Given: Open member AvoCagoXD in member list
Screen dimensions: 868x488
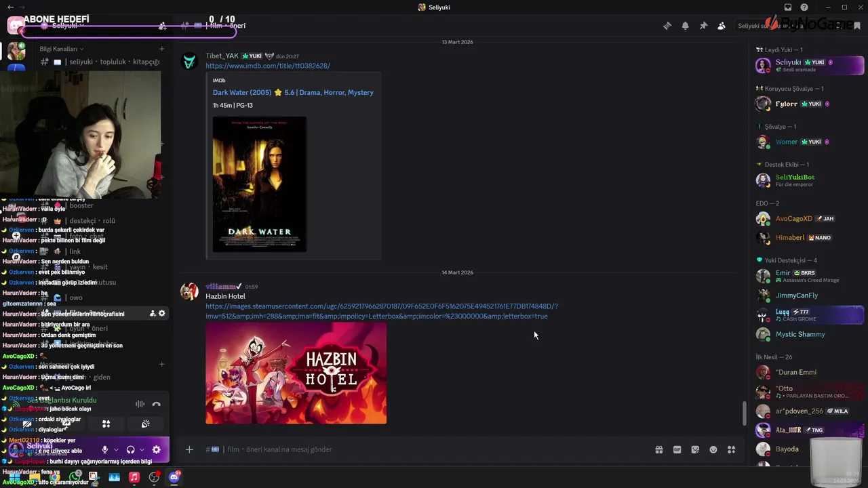Looking at the screenshot, I should (809, 218).
